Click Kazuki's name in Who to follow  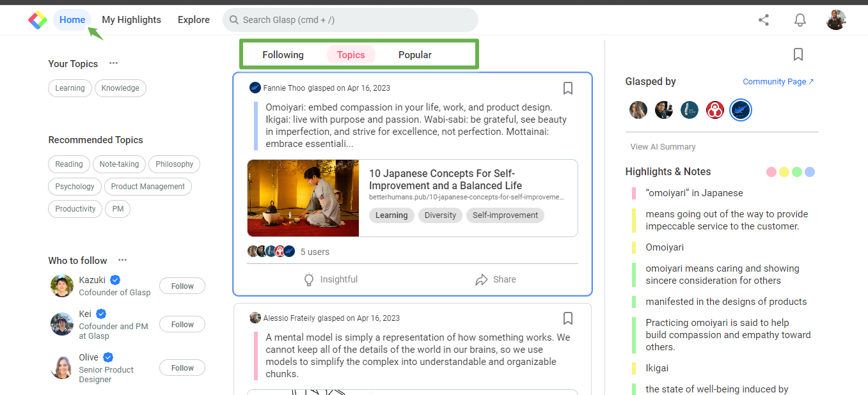(92, 280)
